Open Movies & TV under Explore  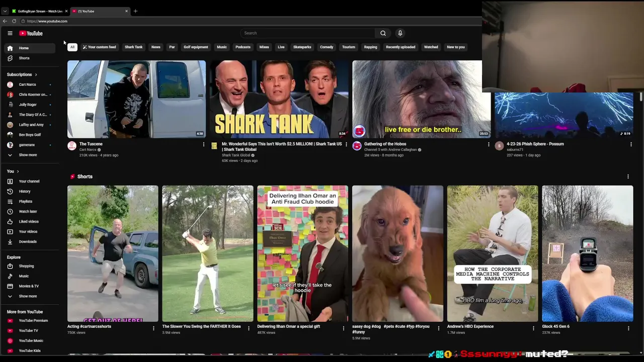coord(29,286)
